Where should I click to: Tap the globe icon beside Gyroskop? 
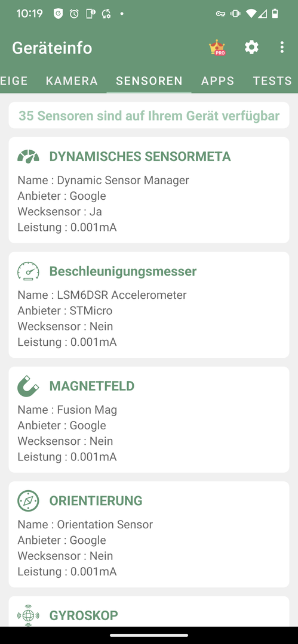pos(28,615)
